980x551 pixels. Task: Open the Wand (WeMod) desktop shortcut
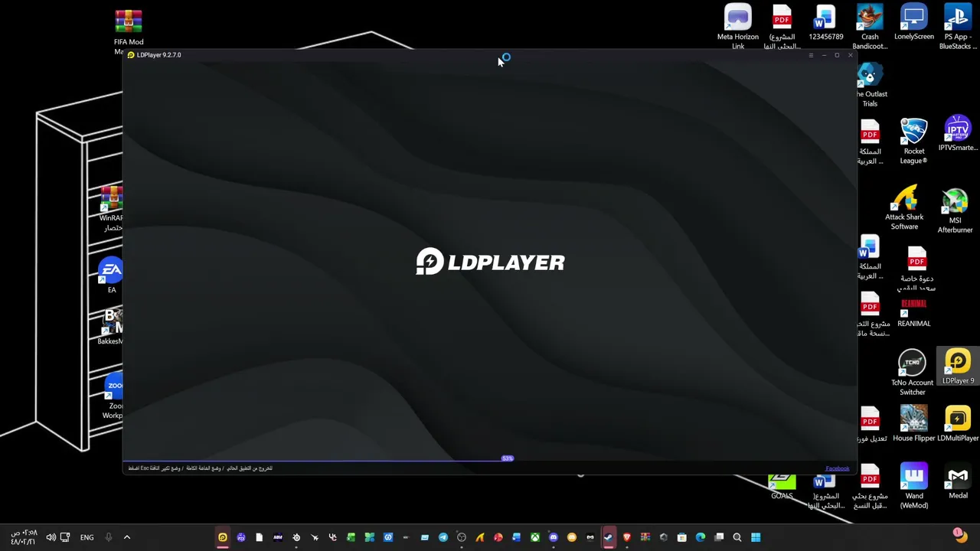[914, 487]
